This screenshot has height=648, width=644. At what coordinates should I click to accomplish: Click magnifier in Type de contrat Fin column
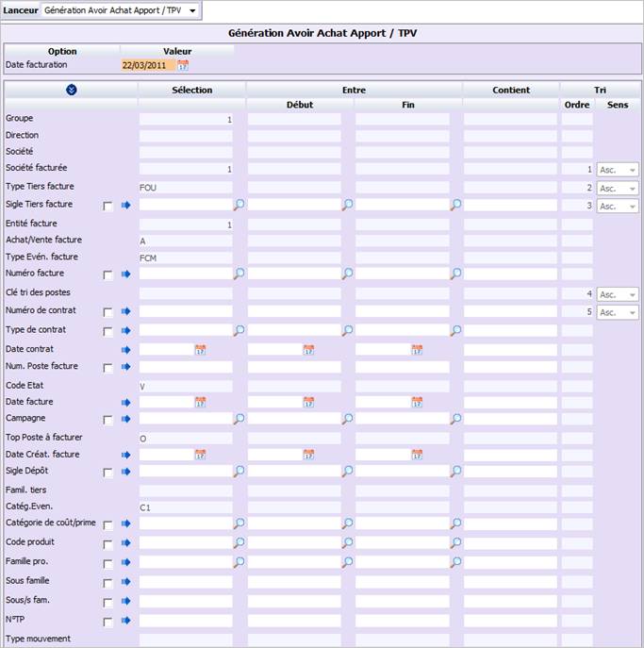tap(455, 330)
